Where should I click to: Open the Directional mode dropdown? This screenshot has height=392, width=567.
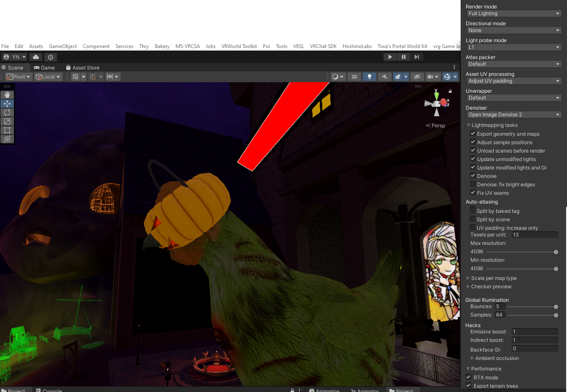click(x=514, y=30)
